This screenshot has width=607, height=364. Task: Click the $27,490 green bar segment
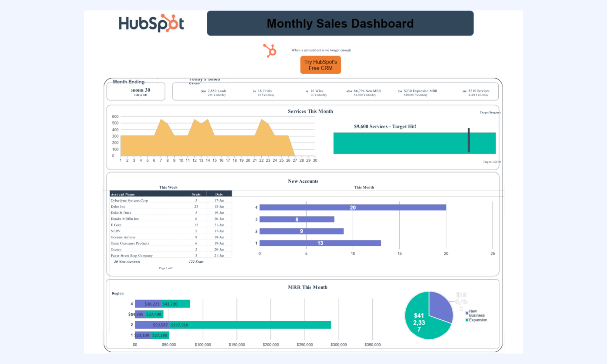click(x=154, y=314)
